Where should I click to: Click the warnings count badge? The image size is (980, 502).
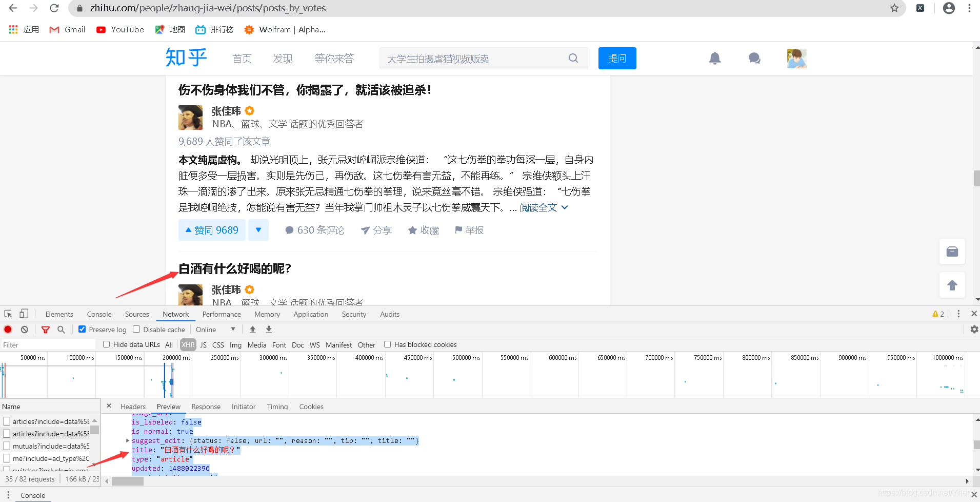click(x=938, y=314)
